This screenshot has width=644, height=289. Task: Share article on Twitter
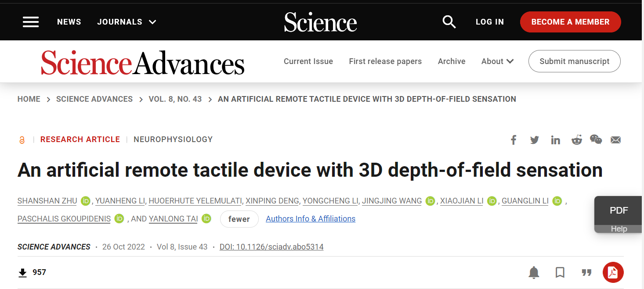pyautogui.click(x=534, y=140)
